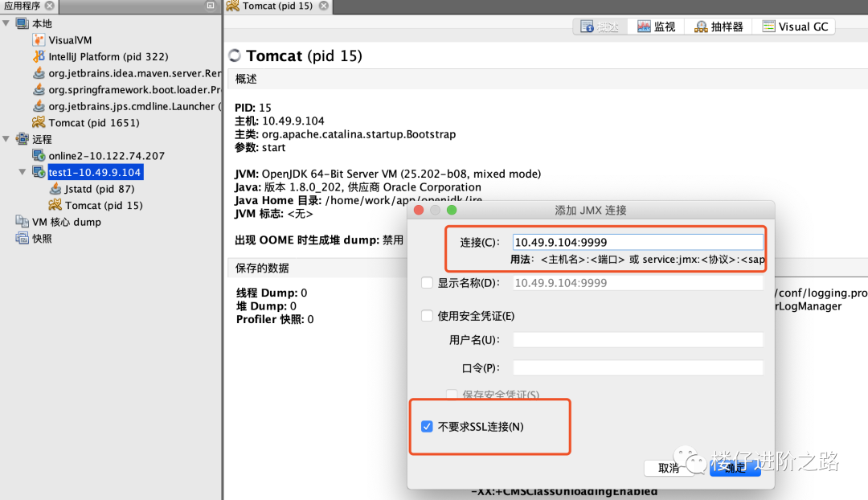Select Tomcat (pid 15) under test1
The height and width of the screenshot is (500, 868).
[104, 206]
